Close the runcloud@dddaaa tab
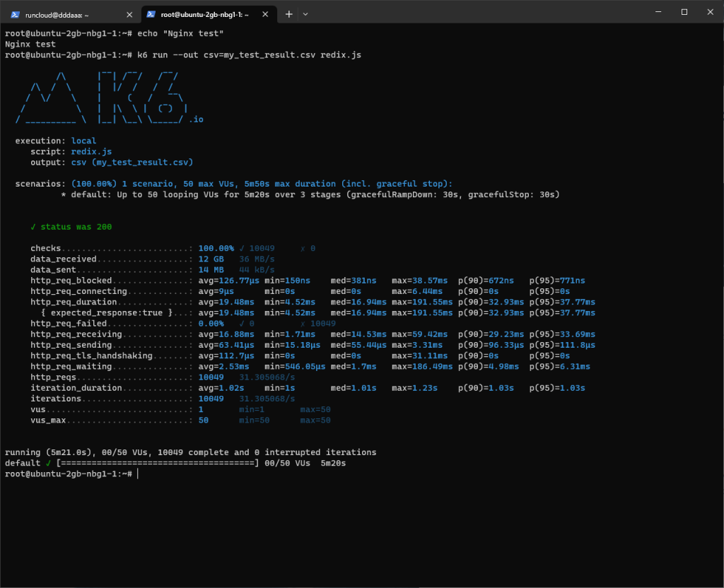The width and height of the screenshot is (724, 588). coord(129,15)
